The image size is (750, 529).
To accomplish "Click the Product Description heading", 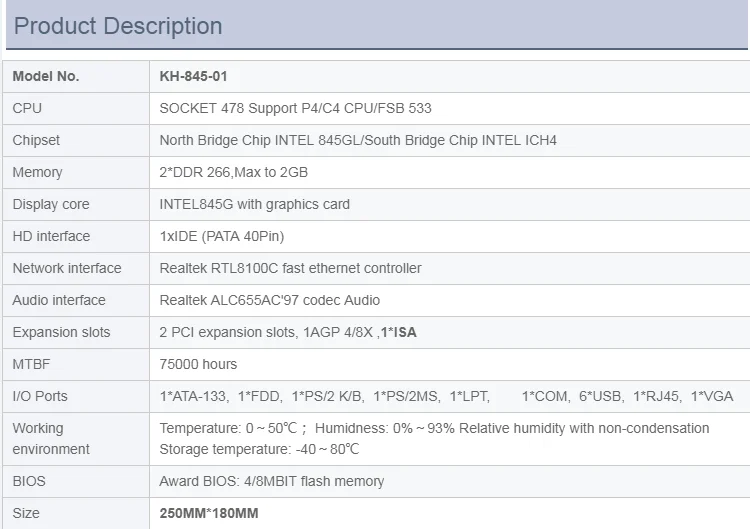I will (x=118, y=26).
